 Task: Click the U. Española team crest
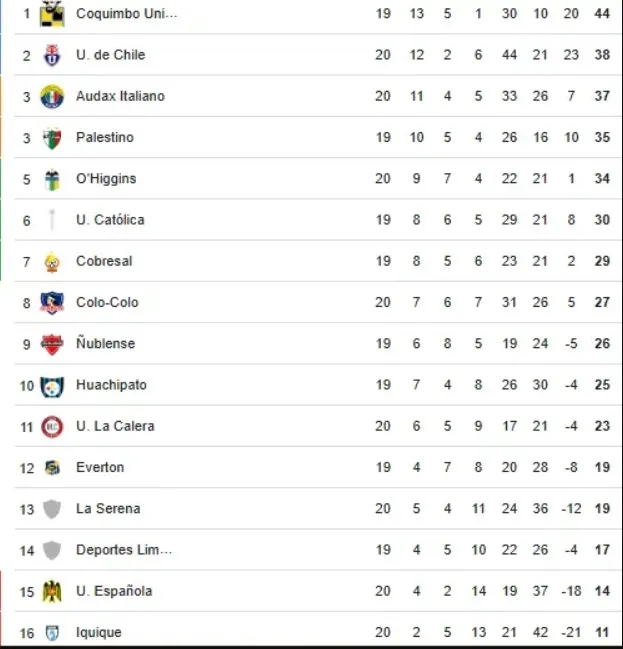tap(52, 592)
